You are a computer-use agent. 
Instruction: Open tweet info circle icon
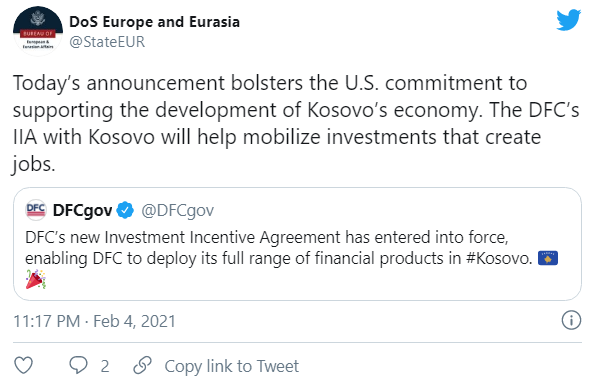point(571,320)
